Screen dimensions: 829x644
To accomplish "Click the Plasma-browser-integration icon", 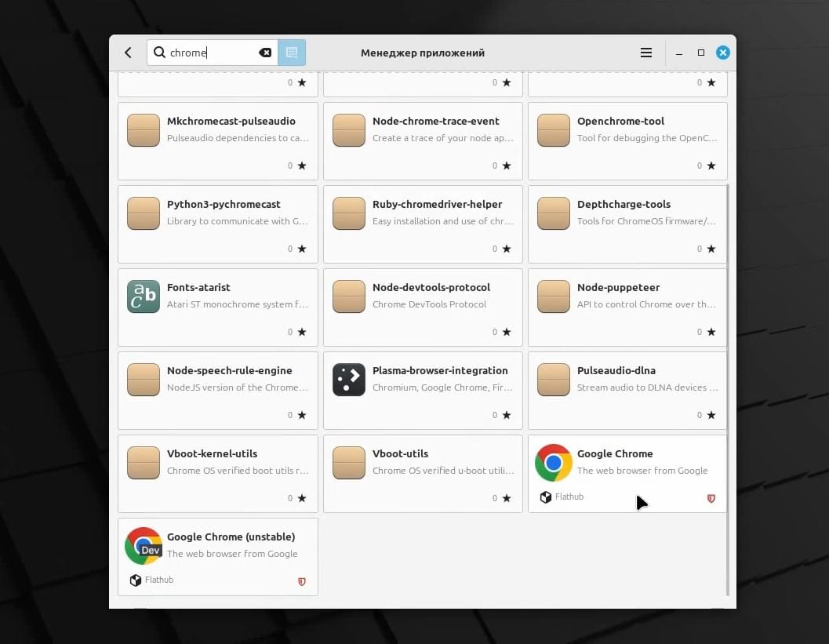I will tap(348, 380).
